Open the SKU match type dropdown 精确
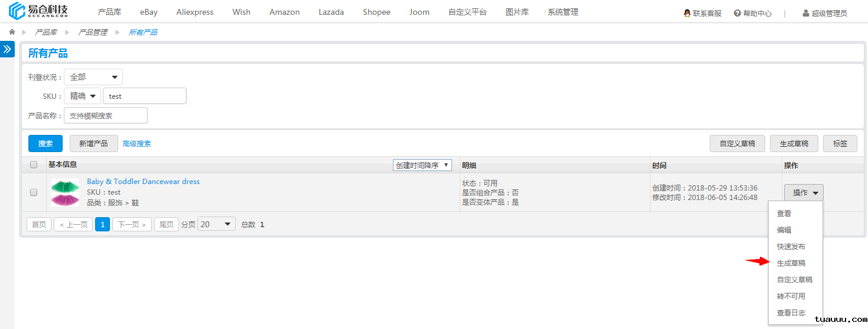Viewport: 868px width, 329px height. [x=83, y=96]
